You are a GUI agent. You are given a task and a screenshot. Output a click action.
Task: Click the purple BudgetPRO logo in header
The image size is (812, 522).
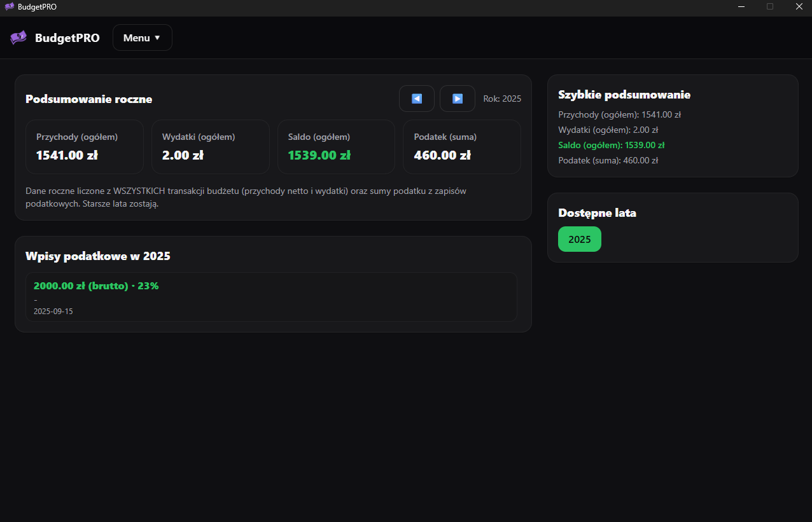coord(18,38)
